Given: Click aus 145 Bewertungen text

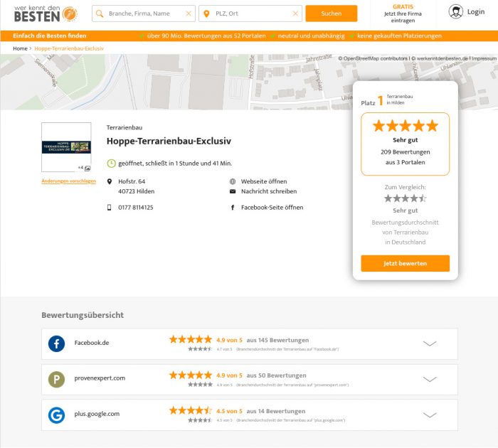Looking at the screenshot, I should 277,340.
